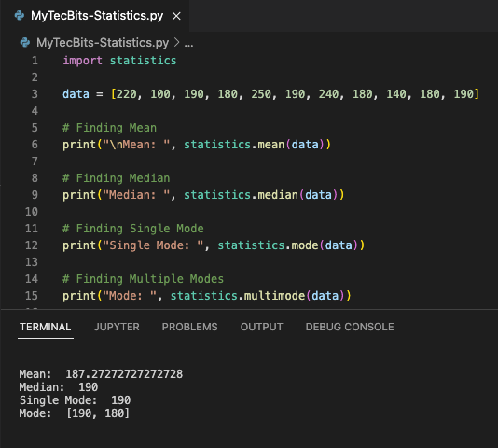This screenshot has width=498, height=448.
Task: Click statistics.multimode on line 15
Action: pyautogui.click(x=238, y=296)
